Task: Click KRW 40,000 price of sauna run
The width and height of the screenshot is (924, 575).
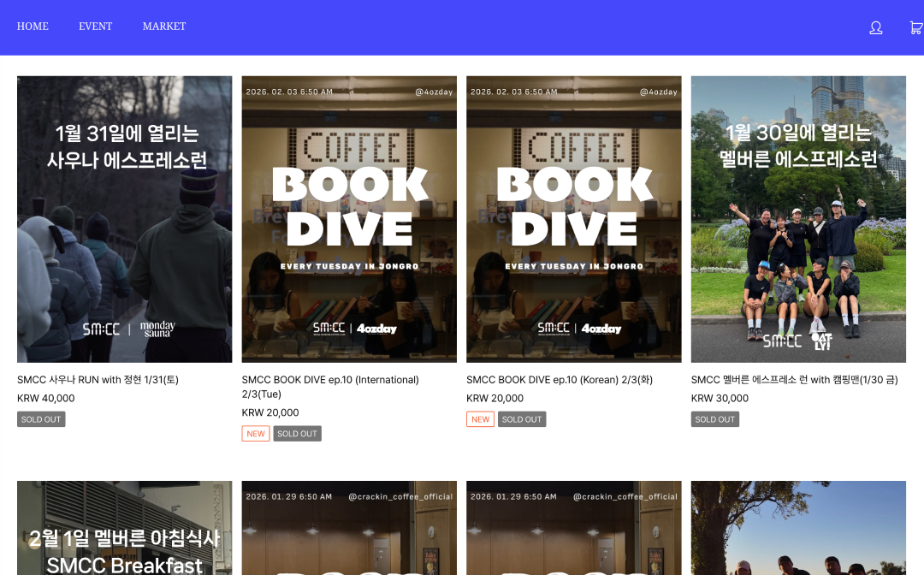Action: click(46, 399)
